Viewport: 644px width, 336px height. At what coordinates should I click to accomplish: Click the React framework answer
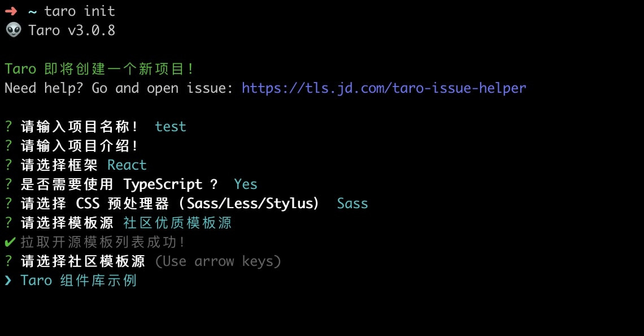[127, 165]
